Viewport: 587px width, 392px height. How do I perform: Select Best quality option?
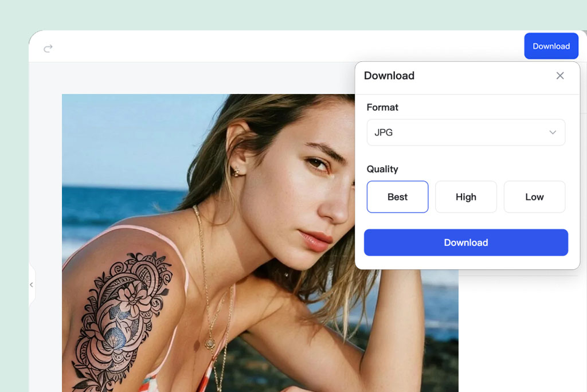398,197
